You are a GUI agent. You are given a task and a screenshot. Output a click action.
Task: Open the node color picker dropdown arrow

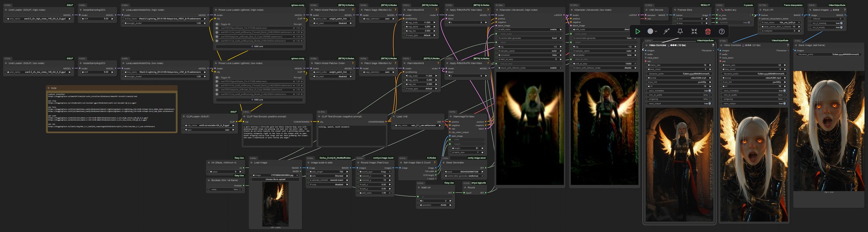(x=656, y=32)
